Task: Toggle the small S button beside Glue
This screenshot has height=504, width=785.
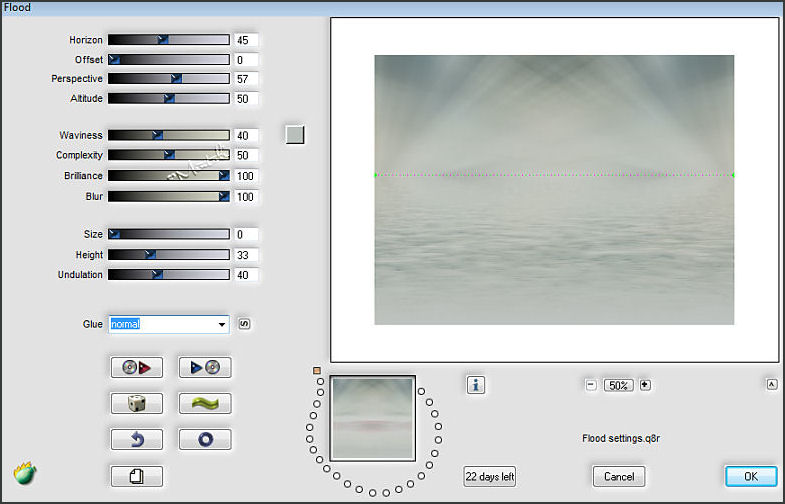Action: point(244,324)
